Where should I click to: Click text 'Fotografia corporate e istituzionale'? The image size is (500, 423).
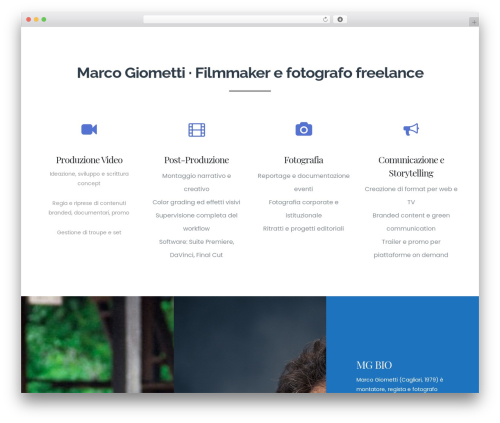click(304, 209)
